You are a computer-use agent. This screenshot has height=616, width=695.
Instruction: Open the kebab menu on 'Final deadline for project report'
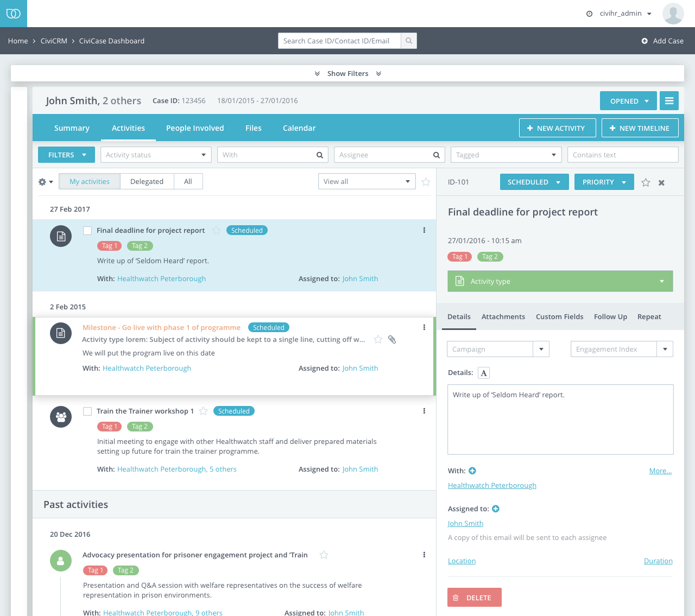[x=424, y=230]
